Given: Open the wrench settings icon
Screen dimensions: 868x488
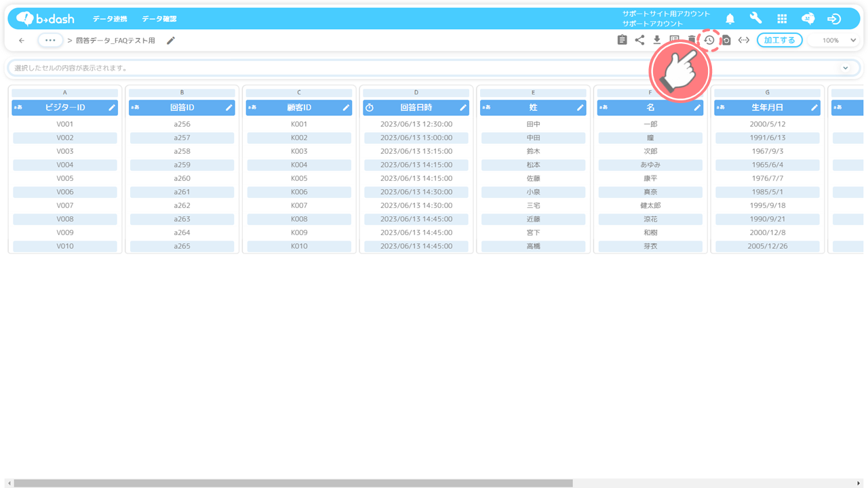Looking at the screenshot, I should 756,18.
